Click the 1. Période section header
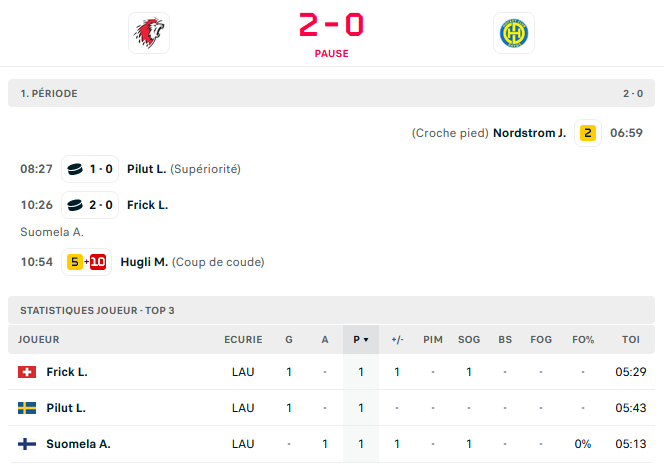The width and height of the screenshot is (664, 471). (x=50, y=93)
